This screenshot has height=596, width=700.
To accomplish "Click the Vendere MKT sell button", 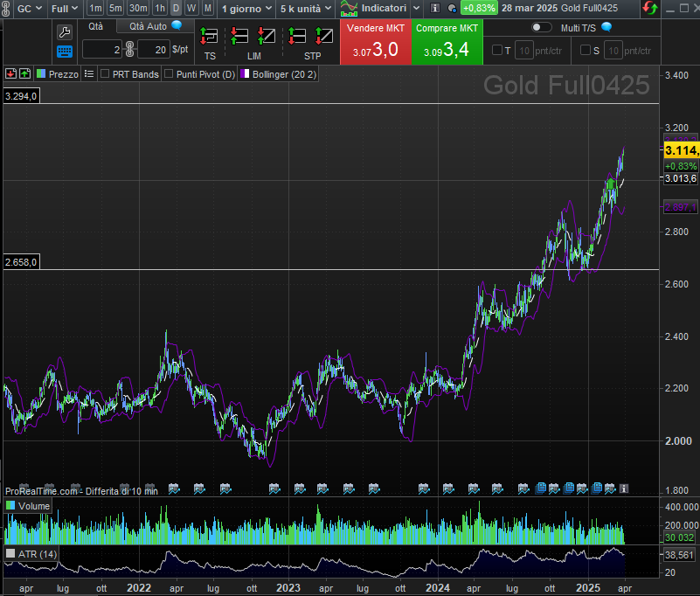I will coord(376,41).
